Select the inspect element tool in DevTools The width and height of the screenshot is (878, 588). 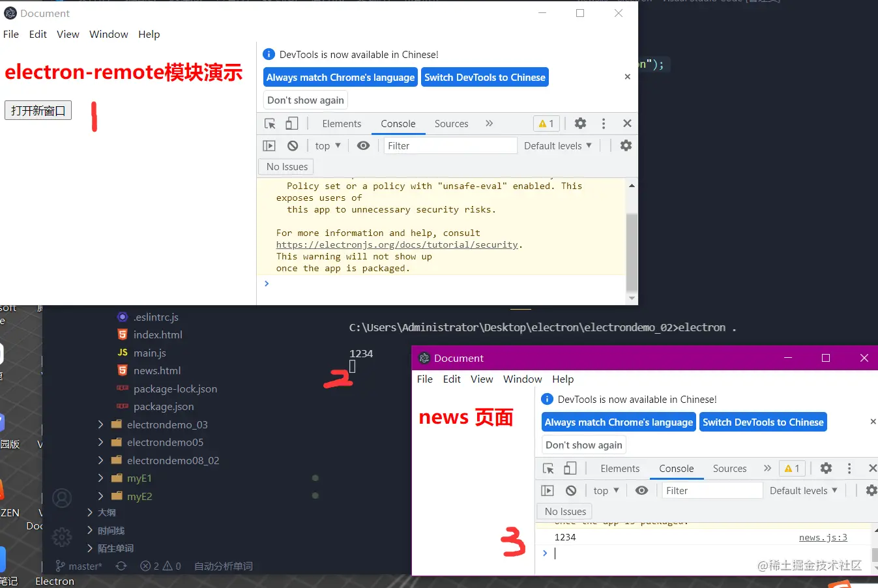[x=269, y=123]
